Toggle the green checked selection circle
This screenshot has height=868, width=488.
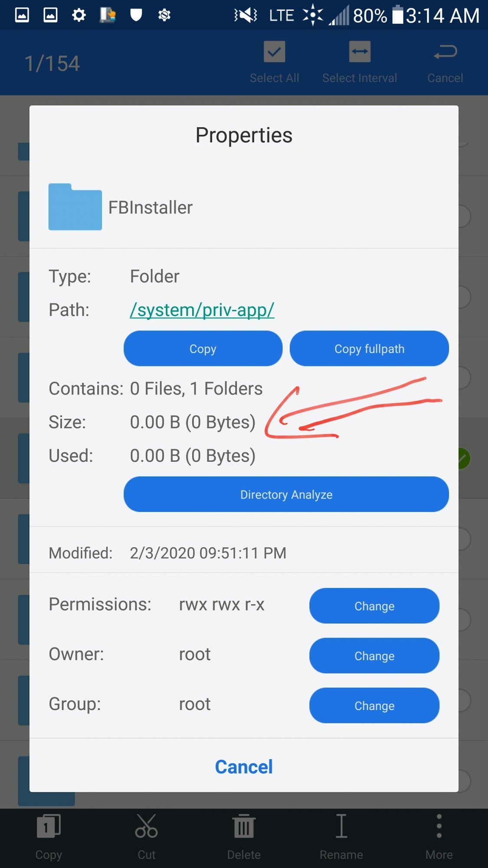[x=464, y=458]
